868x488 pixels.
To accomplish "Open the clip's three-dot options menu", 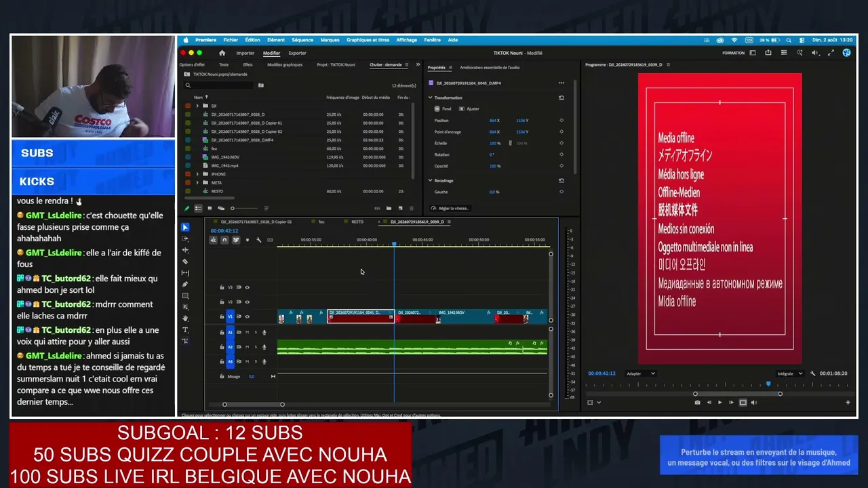I will pyautogui.click(x=561, y=83).
